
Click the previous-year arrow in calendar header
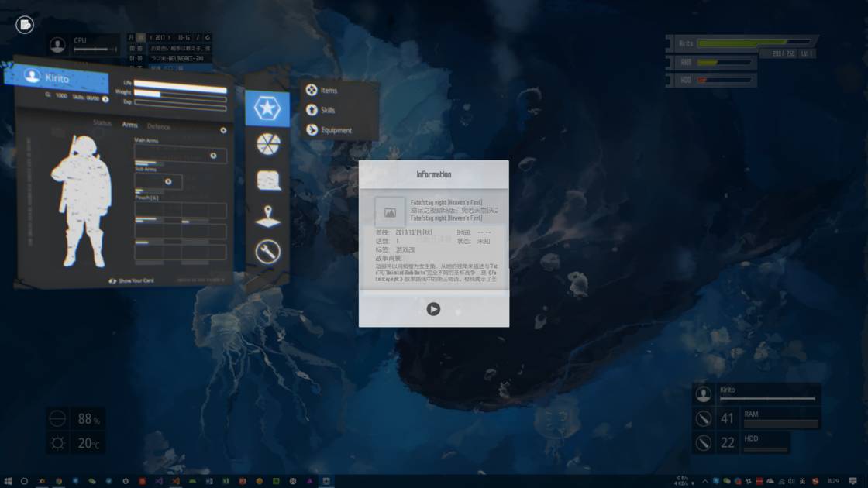click(150, 37)
